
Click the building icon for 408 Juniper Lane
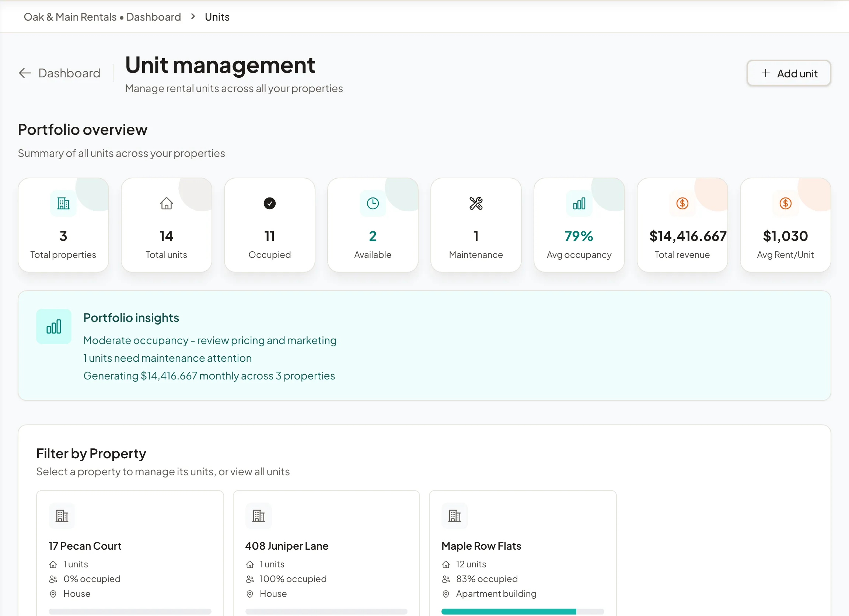click(x=259, y=516)
